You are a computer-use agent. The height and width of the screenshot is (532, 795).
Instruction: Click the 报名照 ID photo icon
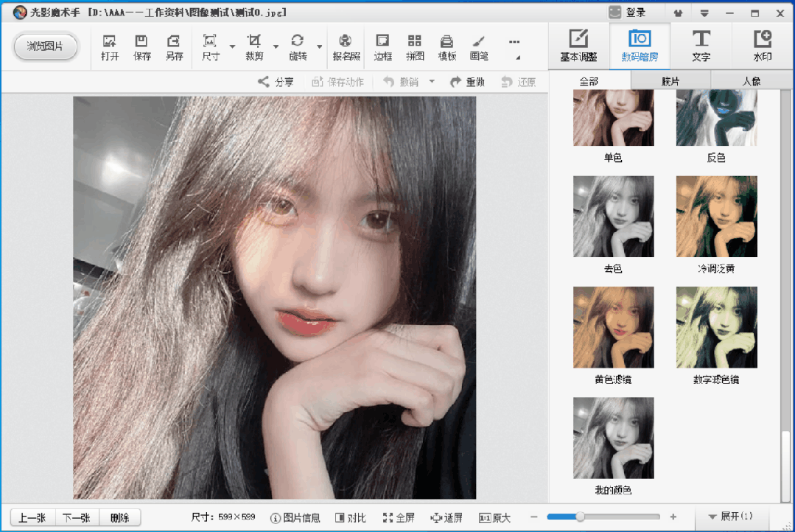346,46
